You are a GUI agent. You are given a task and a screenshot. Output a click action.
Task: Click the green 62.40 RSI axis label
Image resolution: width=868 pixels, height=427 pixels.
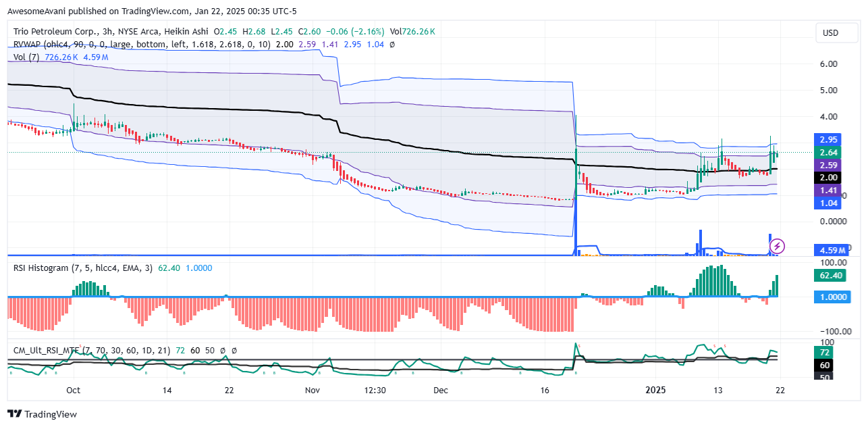(830, 275)
